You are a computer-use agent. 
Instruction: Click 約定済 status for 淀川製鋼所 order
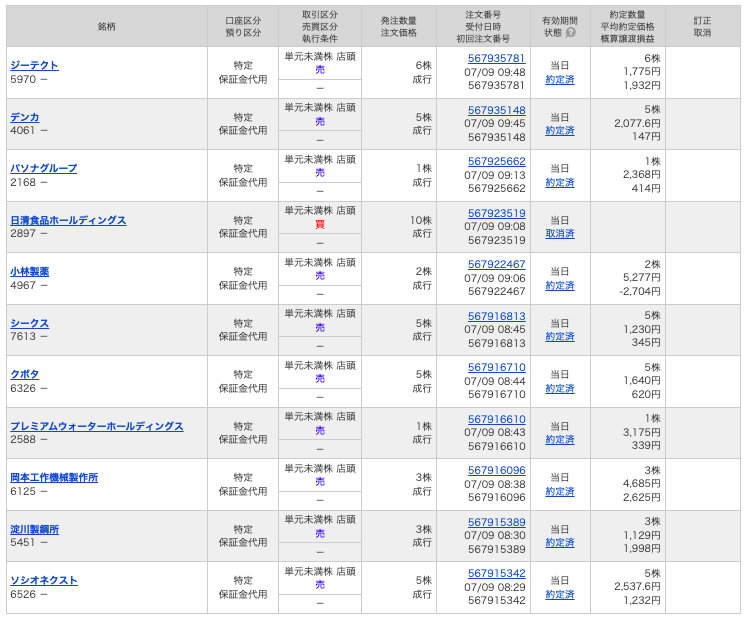tap(560, 542)
